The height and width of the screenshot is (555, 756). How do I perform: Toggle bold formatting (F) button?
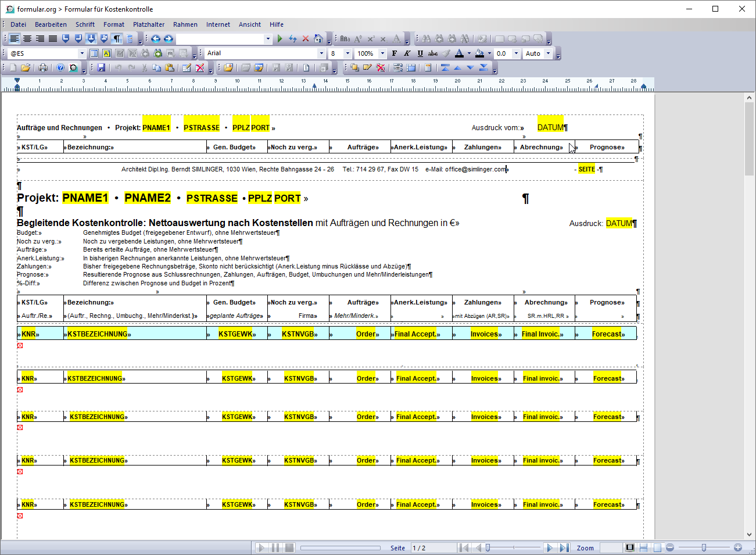tap(395, 53)
